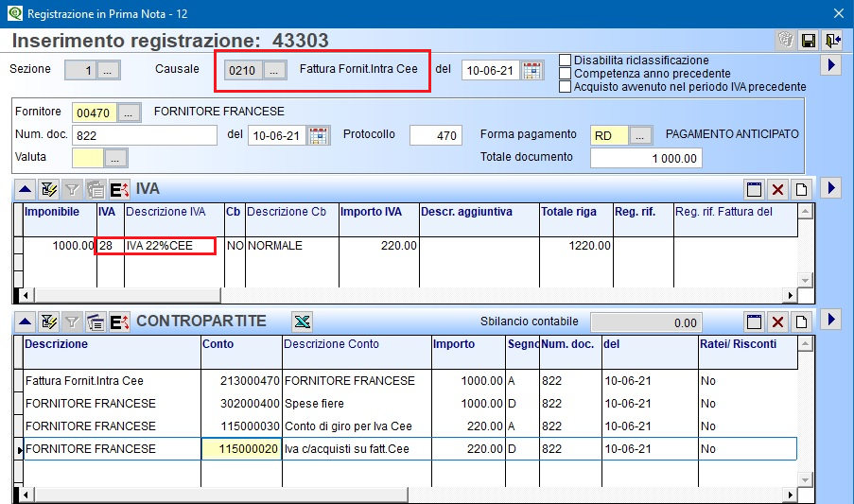The image size is (854, 504).
Task: Export Contropartite to Excel
Action: click(302, 322)
